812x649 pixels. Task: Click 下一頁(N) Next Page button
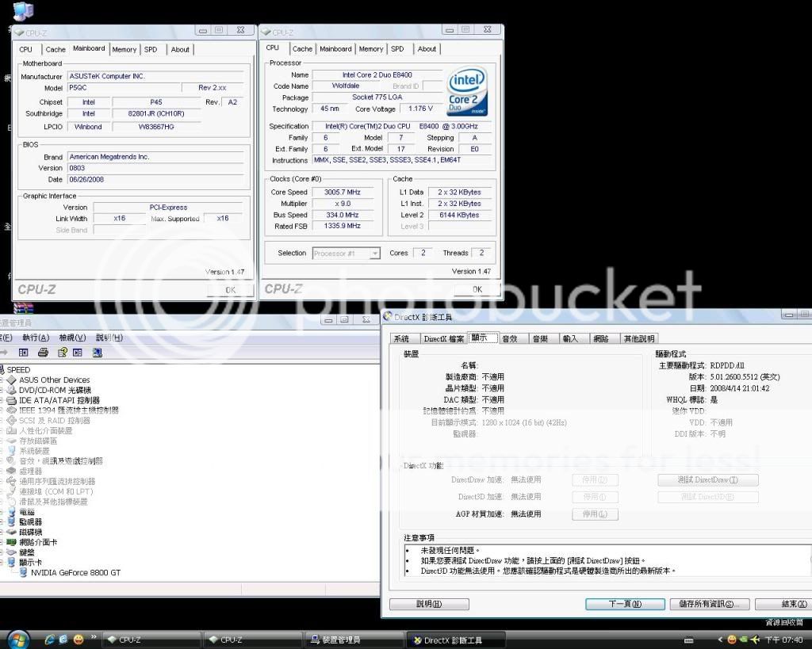tap(625, 604)
